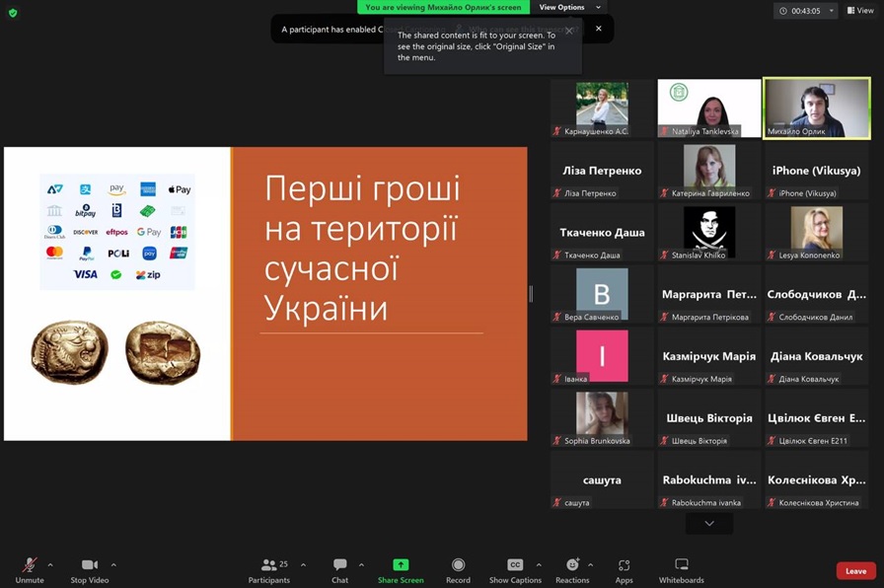Expand the arrow beside Participants
This screenshot has width=884, height=588.
[x=303, y=565]
